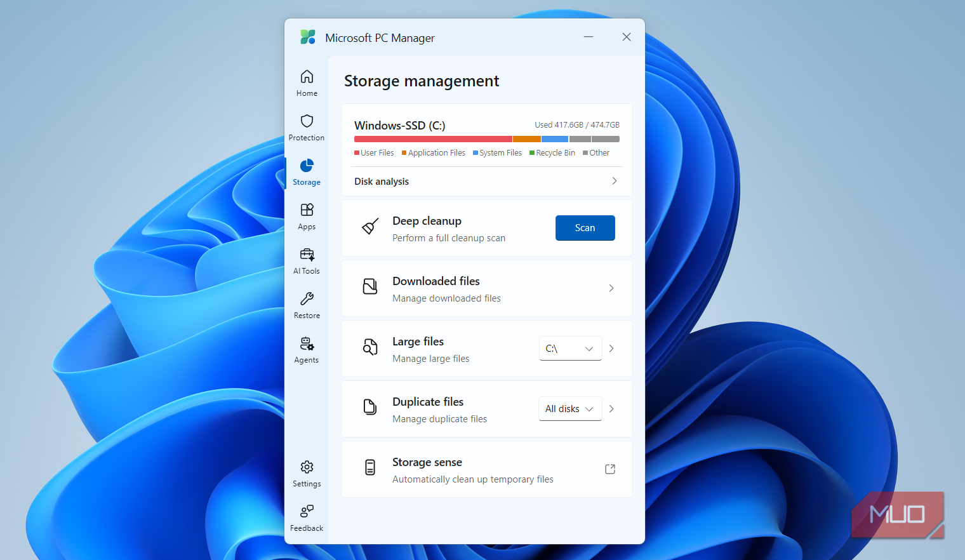Screen dimensions: 965x560
Task: Open AI Tools in the sidebar
Action: (x=307, y=261)
